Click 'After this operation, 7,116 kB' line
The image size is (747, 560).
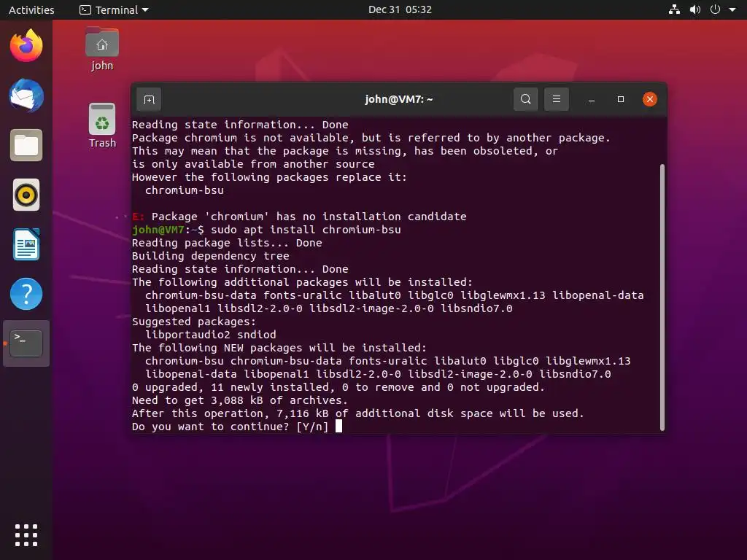coord(357,413)
